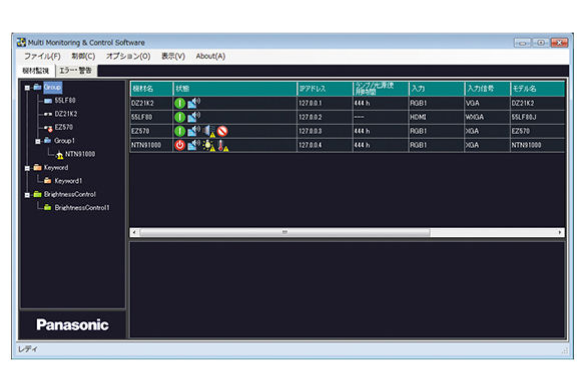This screenshot has height=390, width=584.
Task: Switch to the エラー・警告 tab
Action: coord(76,70)
